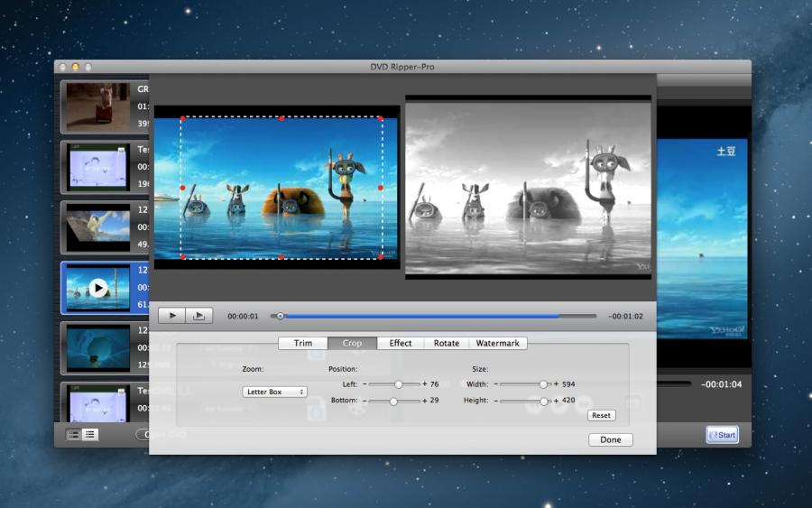Click the top-middle red crop handle

pyautogui.click(x=281, y=118)
